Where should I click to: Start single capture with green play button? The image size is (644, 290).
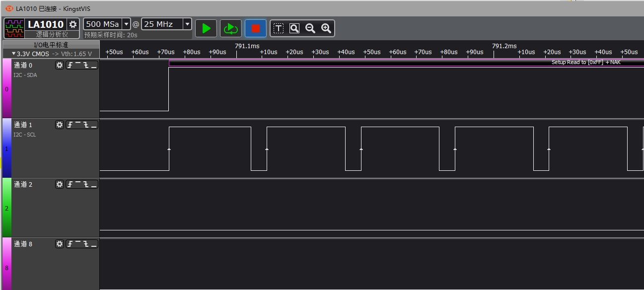(x=206, y=28)
